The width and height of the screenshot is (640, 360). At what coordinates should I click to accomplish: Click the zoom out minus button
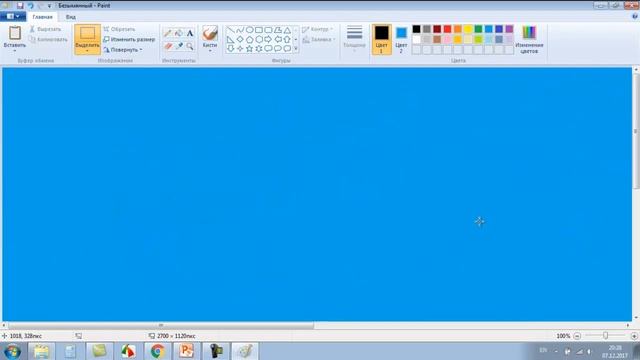[x=577, y=336]
